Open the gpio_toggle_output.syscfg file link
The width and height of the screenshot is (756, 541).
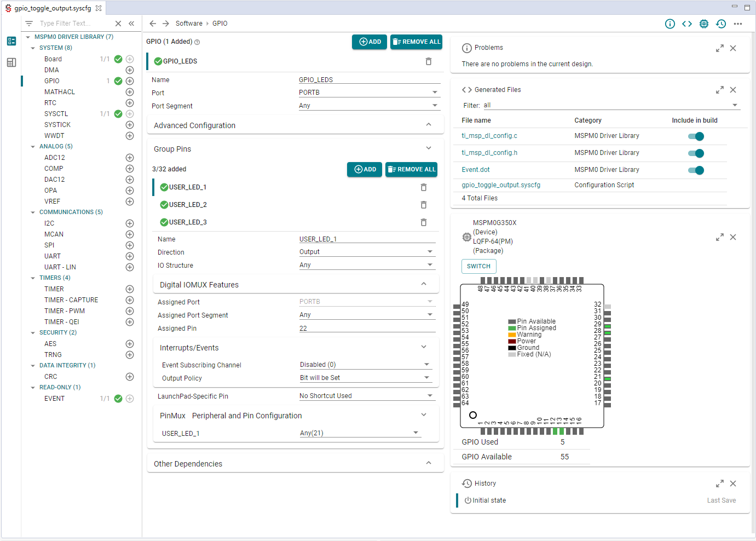(501, 185)
